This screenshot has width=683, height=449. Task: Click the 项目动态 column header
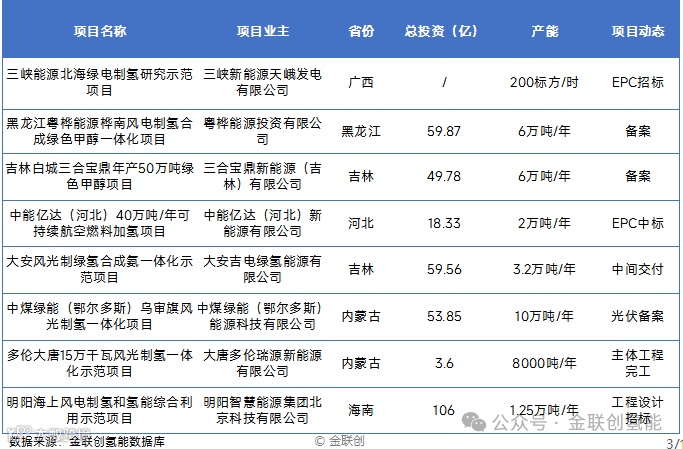pos(638,31)
